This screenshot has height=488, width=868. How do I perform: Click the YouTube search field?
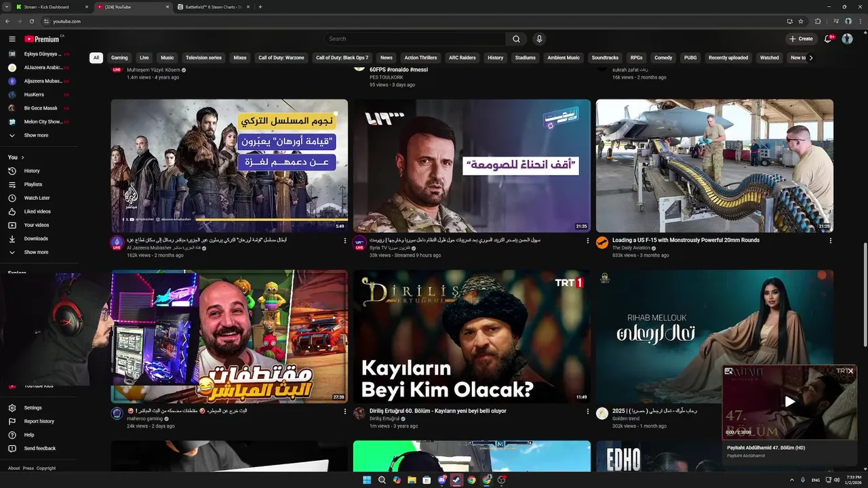414,39
